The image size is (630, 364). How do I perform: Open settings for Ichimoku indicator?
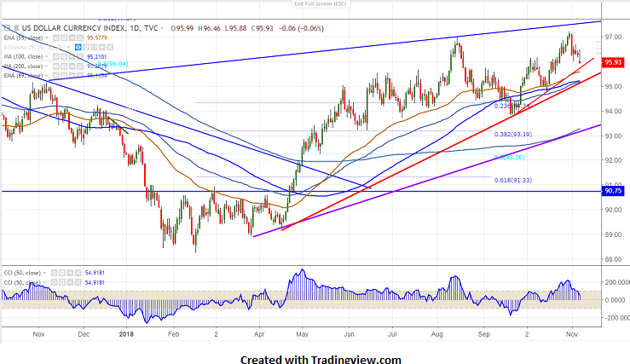point(86,48)
